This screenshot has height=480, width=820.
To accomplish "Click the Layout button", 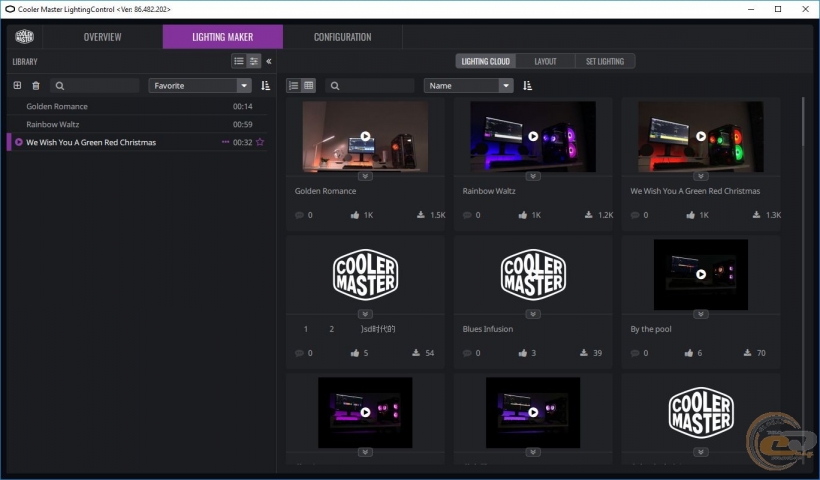I will click(x=545, y=61).
